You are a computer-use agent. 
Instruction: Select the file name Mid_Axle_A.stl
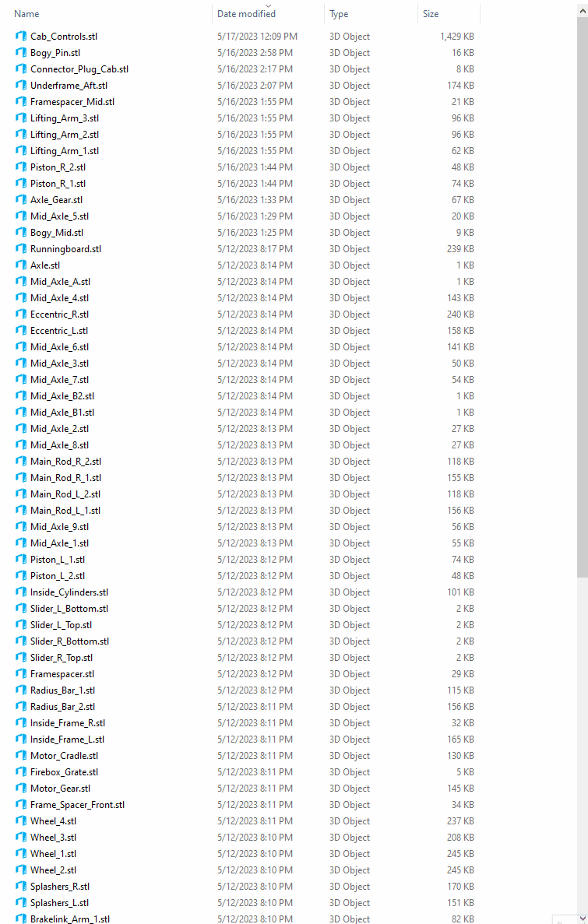pyautogui.click(x=60, y=282)
